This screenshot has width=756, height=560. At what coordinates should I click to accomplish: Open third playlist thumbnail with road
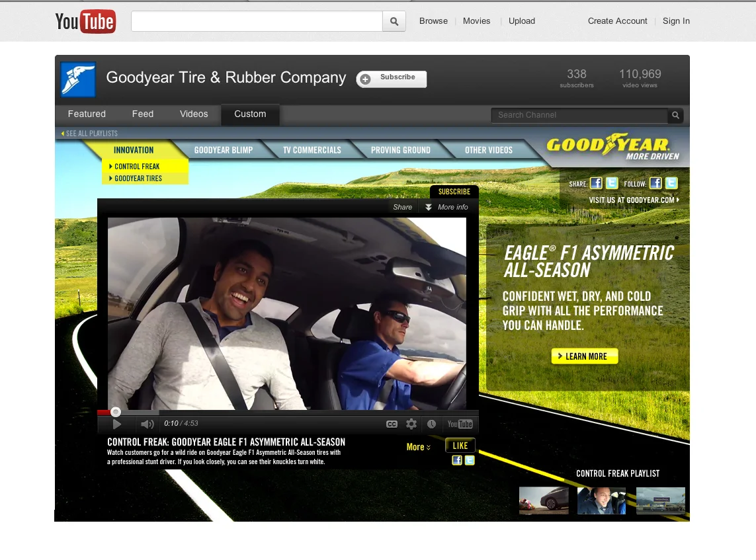[661, 500]
